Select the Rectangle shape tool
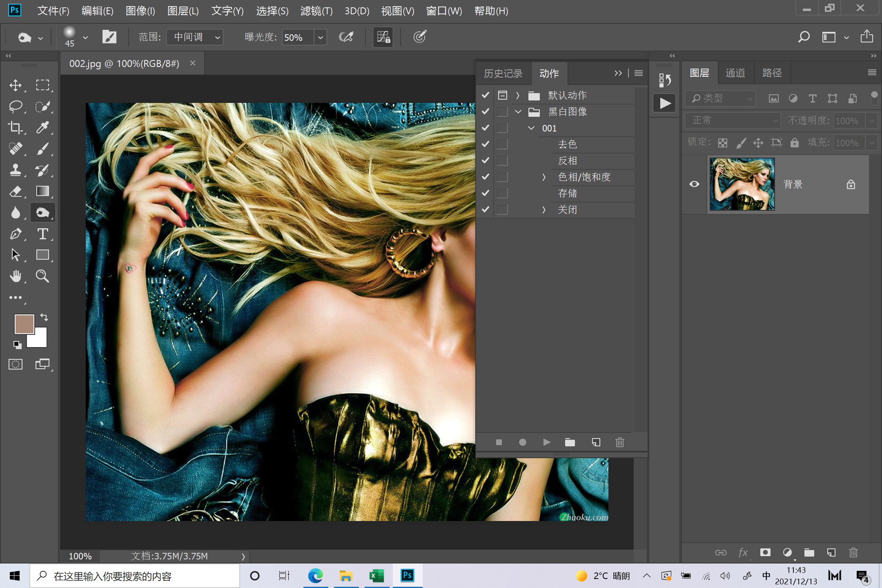 click(42, 255)
